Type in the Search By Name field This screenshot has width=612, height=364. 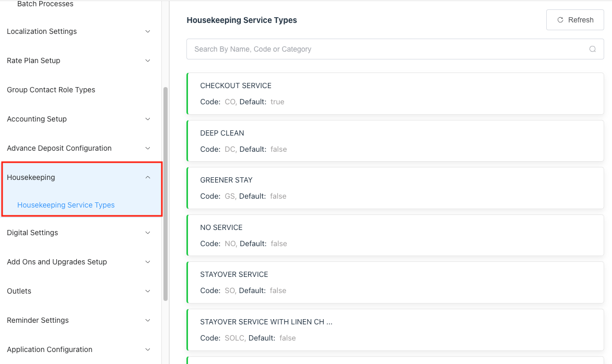point(386,49)
